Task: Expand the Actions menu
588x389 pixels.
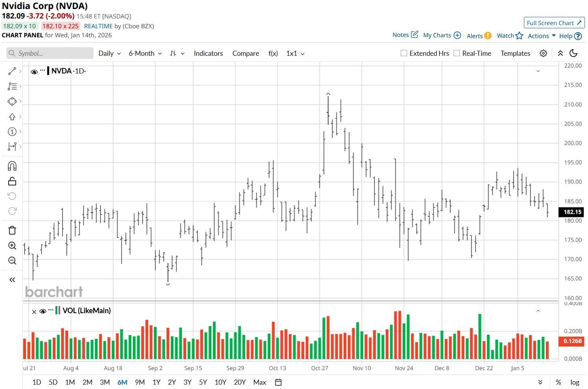Action: (542, 36)
